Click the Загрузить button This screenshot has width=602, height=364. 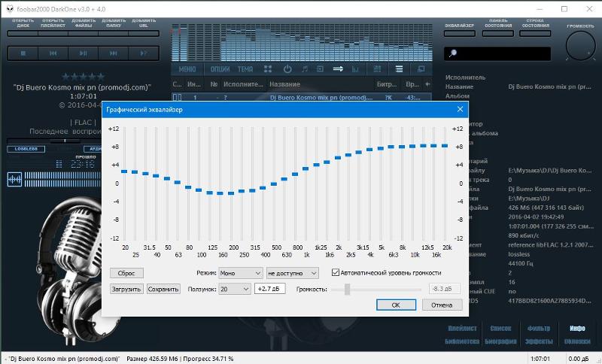126,289
